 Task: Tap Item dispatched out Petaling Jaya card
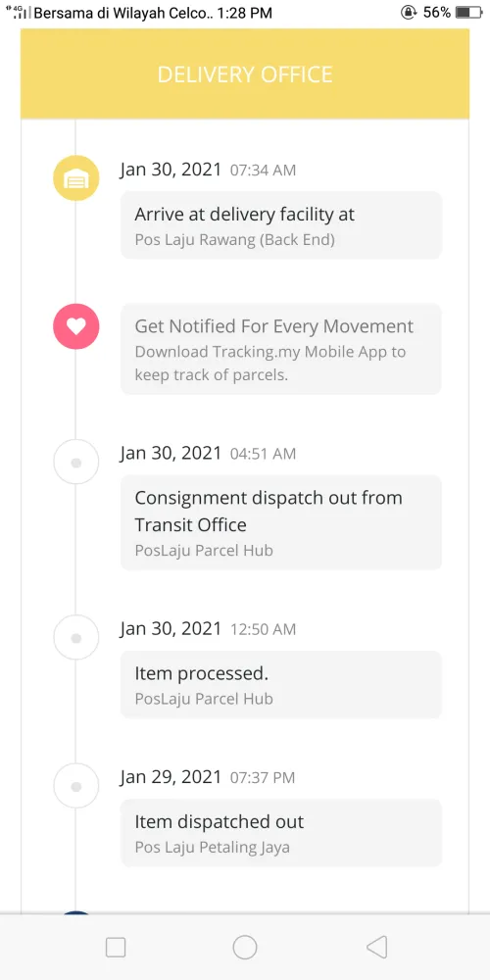pos(281,832)
